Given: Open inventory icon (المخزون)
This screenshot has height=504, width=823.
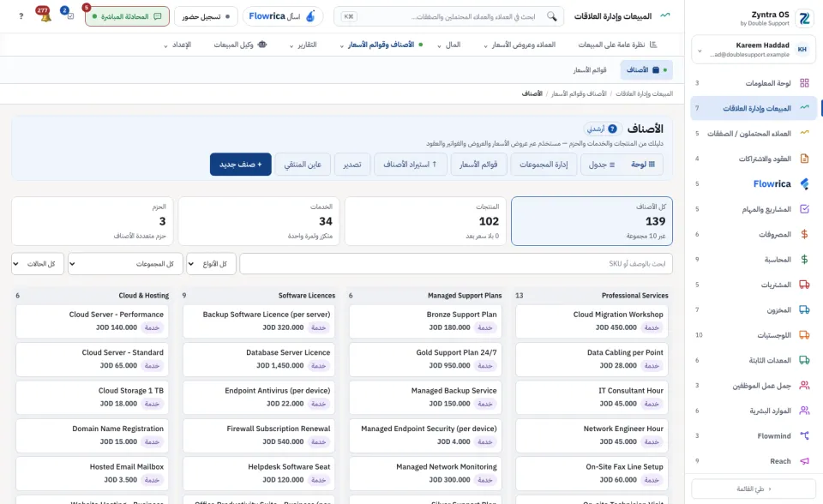Looking at the screenshot, I should [x=804, y=309].
